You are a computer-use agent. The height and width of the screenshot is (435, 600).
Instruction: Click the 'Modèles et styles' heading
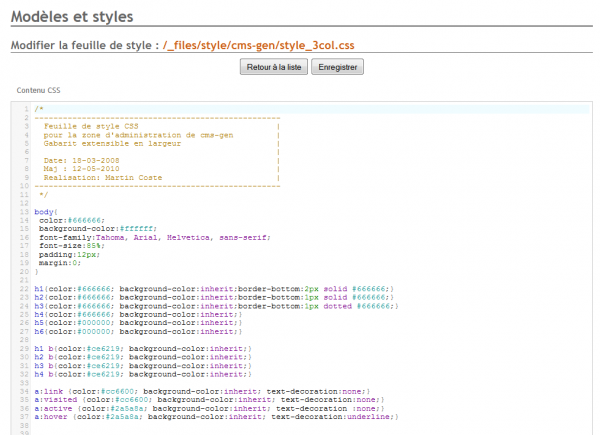[72, 16]
